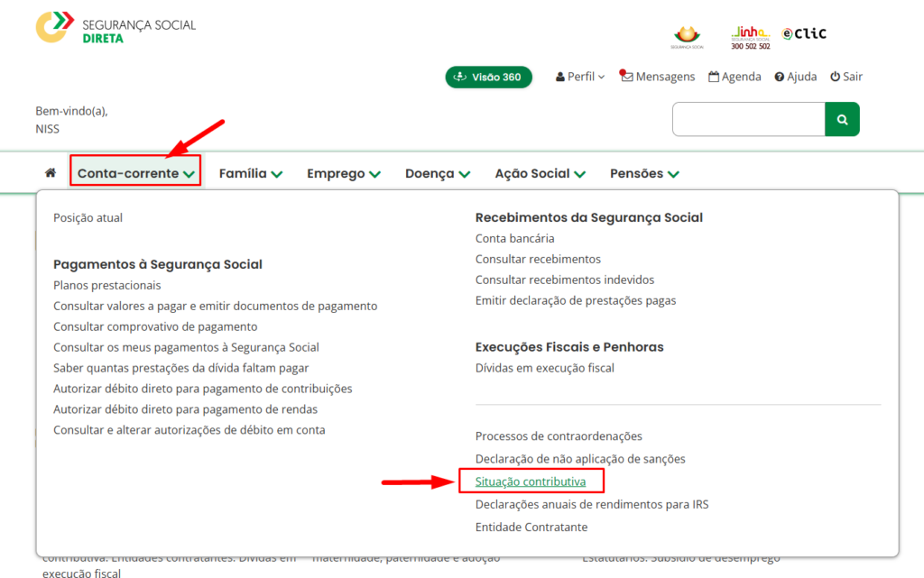The image size is (924, 578).
Task: Click in the search text field
Action: (748, 119)
